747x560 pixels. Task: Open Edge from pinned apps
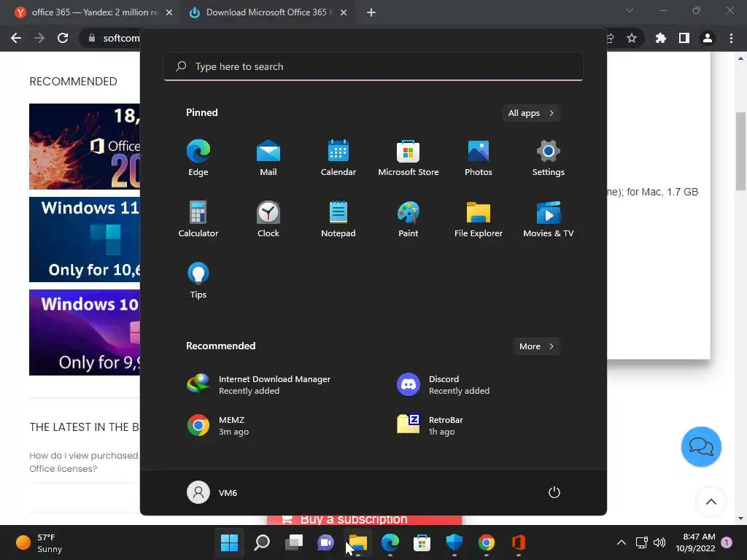tap(198, 158)
